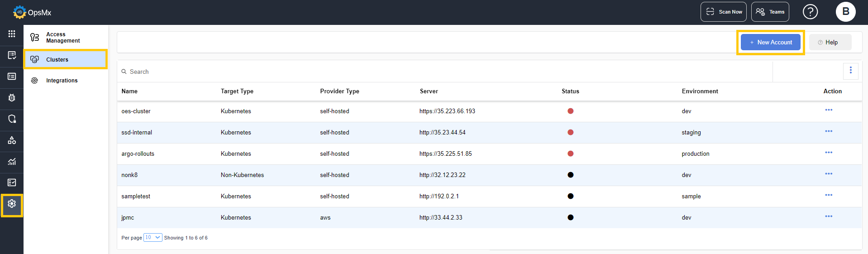Click the help question mark icon
The width and height of the screenshot is (868, 254).
point(810,12)
